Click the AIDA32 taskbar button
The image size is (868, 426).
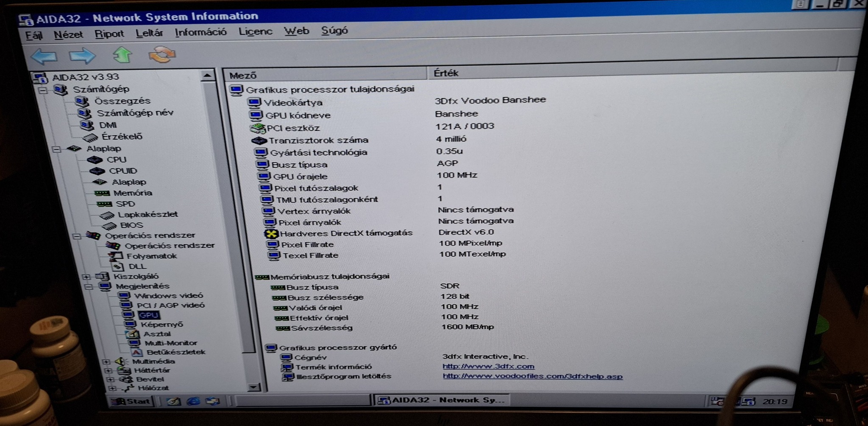pyautogui.click(x=442, y=400)
